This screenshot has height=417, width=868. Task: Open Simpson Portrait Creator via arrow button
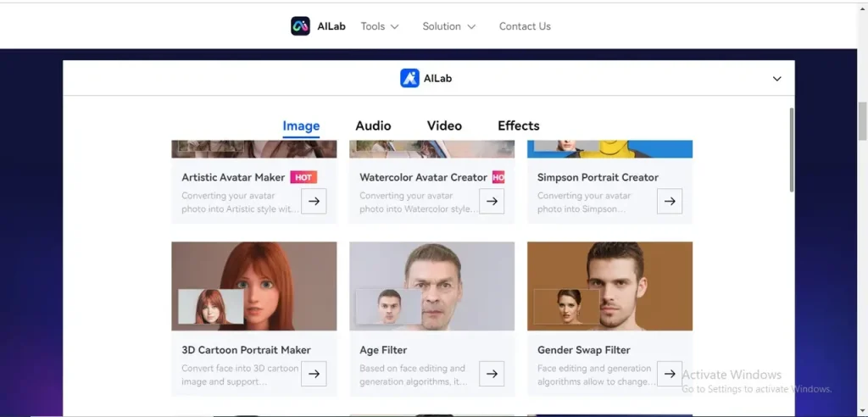670,201
